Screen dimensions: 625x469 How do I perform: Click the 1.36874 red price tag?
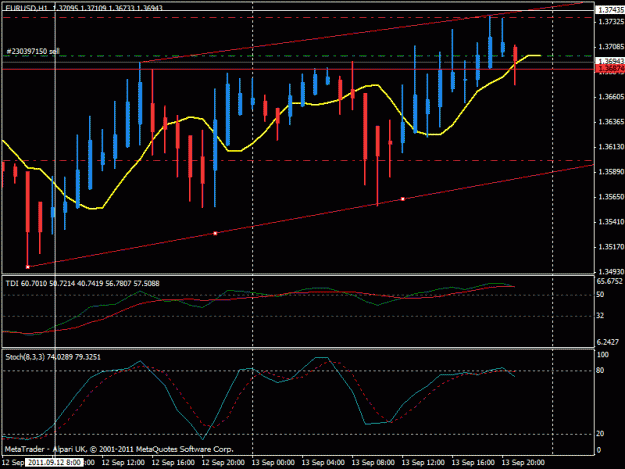coord(610,69)
